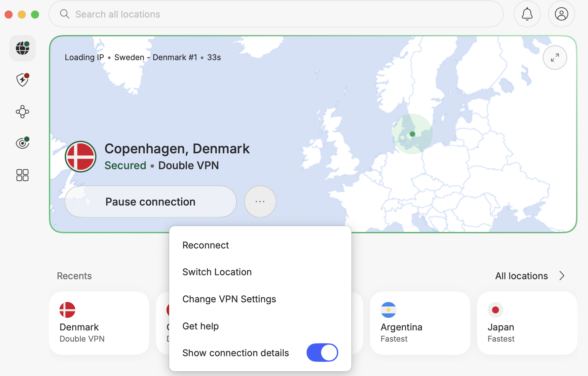The image size is (588, 376).
Task: Click the green server dot on the map
Action: click(412, 134)
